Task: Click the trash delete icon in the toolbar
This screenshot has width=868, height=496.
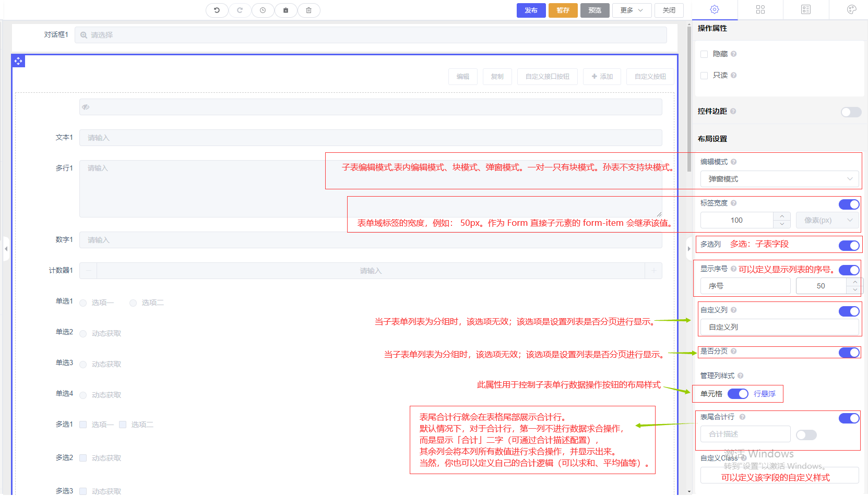Action: 308,10
